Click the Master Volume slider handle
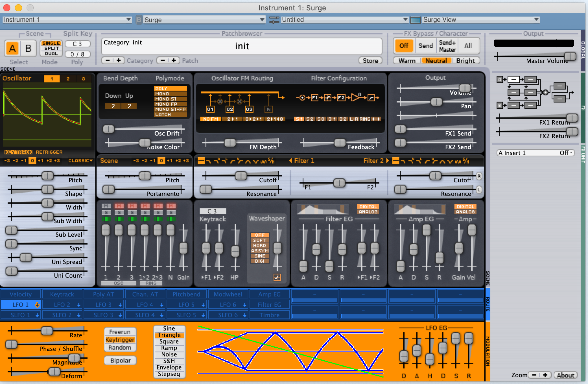Screen dimensions: 588x384 570,56
